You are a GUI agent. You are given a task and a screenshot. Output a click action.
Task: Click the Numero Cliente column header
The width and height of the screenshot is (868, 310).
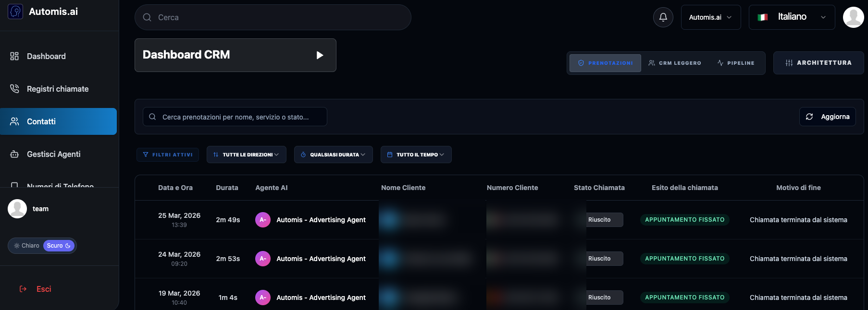(512, 188)
